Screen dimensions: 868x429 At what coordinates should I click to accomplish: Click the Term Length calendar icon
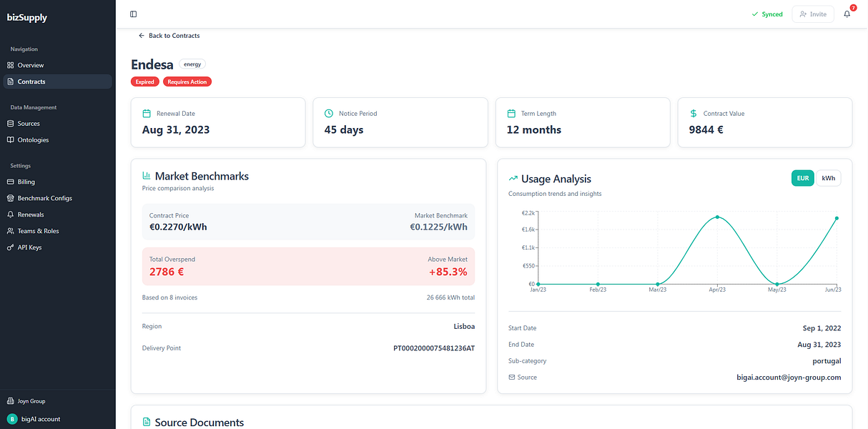coord(511,114)
